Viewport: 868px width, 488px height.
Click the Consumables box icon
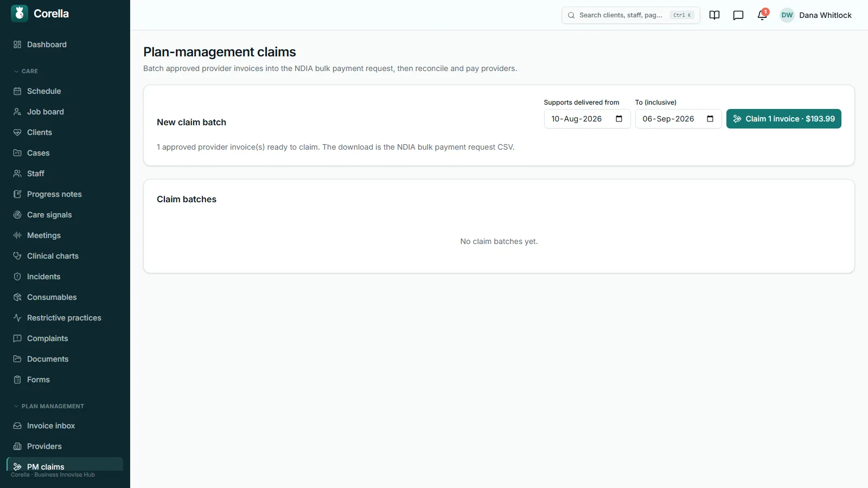(x=17, y=297)
